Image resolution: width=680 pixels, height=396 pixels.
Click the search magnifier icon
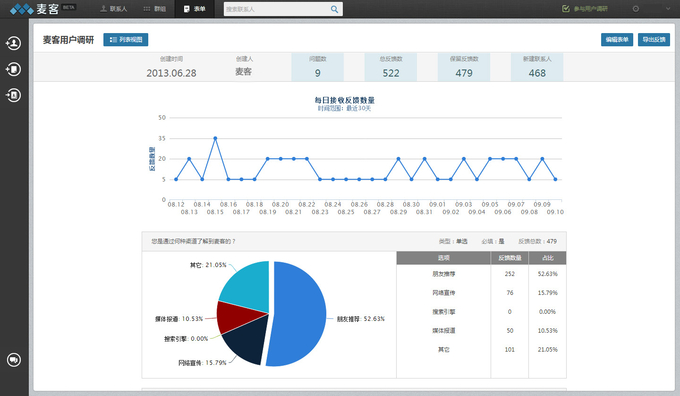pos(334,9)
